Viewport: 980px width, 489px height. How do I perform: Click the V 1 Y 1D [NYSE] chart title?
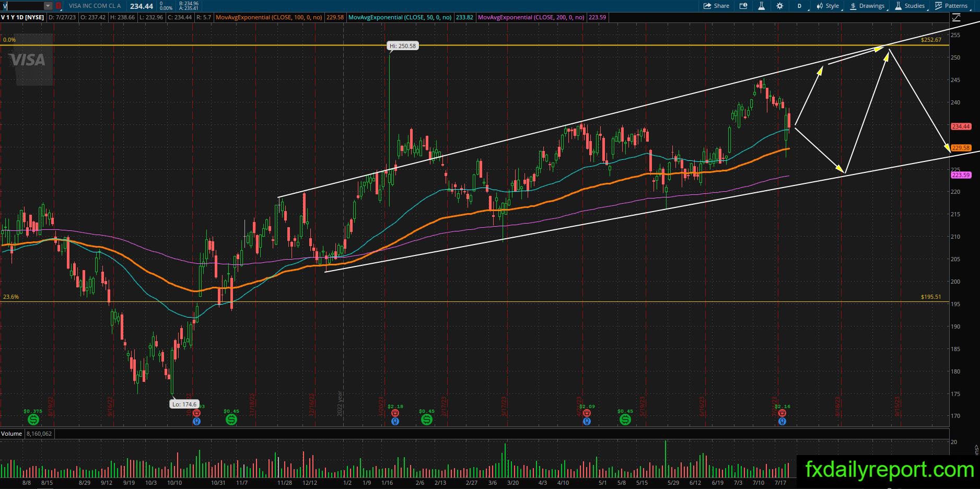[22, 17]
